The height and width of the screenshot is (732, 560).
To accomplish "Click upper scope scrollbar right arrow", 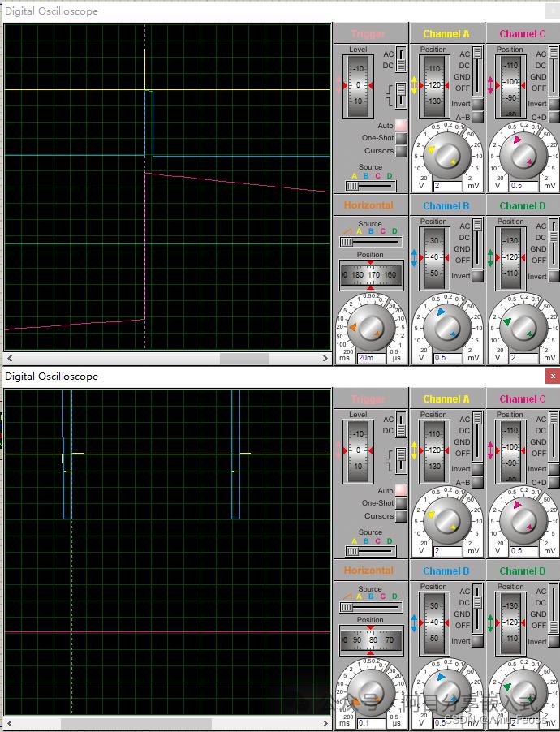I will (x=325, y=358).
